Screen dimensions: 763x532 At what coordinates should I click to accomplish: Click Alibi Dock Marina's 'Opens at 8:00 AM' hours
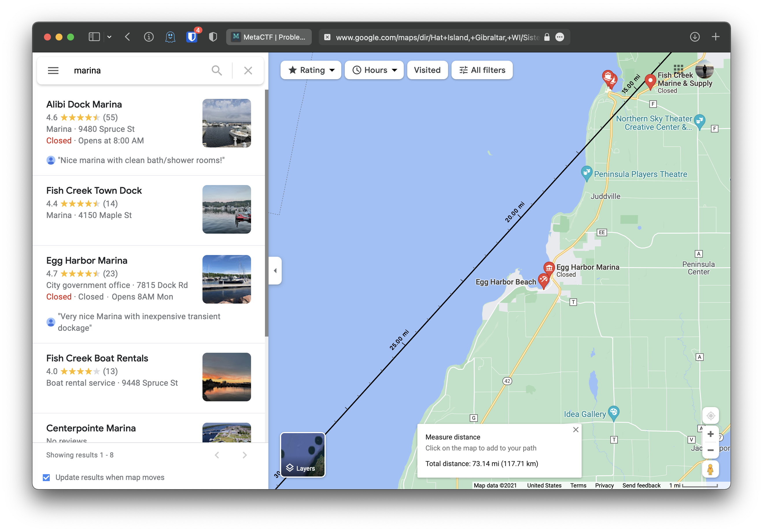click(111, 141)
